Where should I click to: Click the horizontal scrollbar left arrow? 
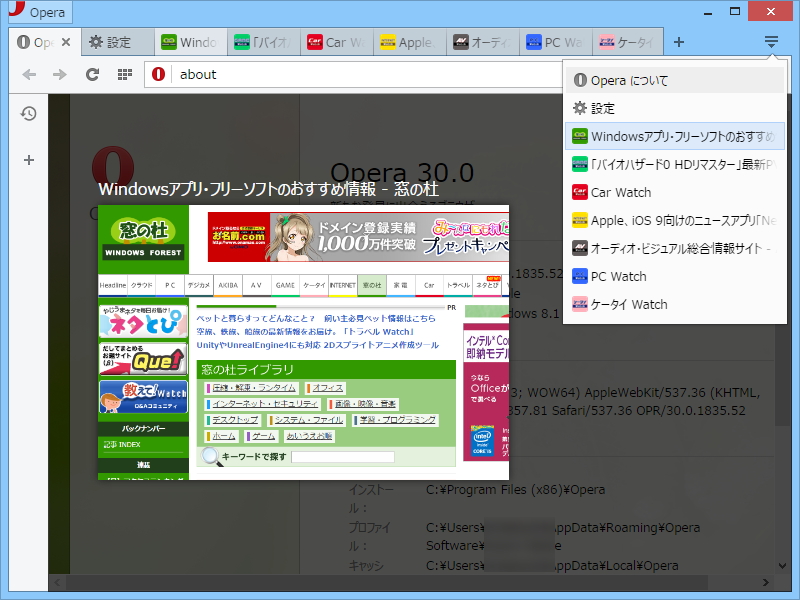[x=57, y=582]
